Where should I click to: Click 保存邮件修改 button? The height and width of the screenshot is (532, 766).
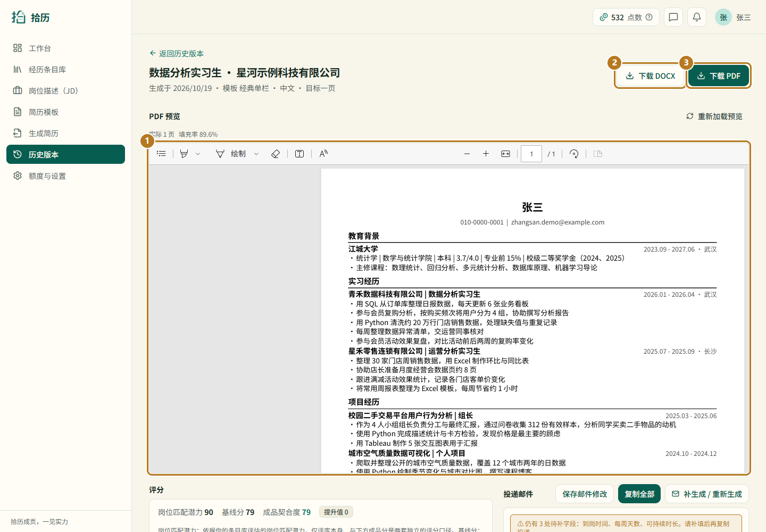click(x=585, y=494)
